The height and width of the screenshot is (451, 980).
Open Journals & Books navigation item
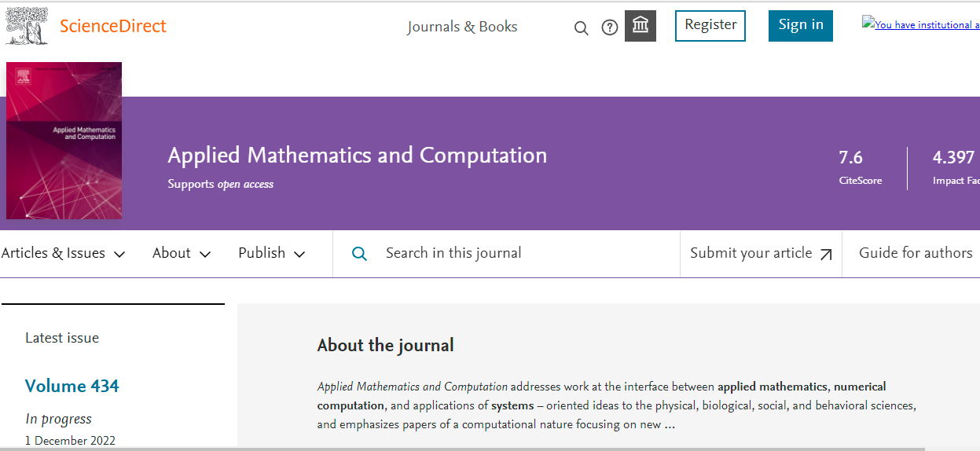(x=462, y=27)
